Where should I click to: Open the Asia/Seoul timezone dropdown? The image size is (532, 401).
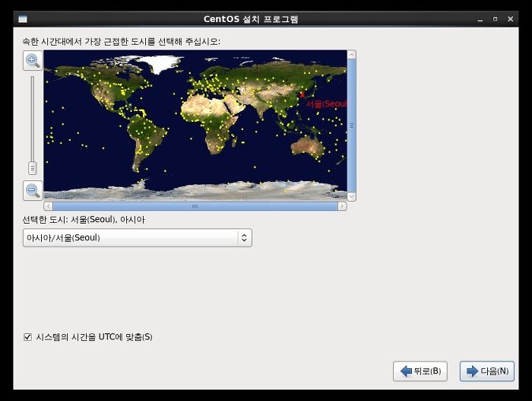138,237
